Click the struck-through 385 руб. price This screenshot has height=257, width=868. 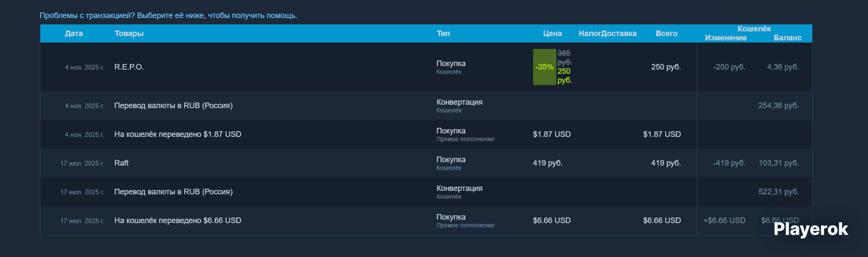pos(565,58)
